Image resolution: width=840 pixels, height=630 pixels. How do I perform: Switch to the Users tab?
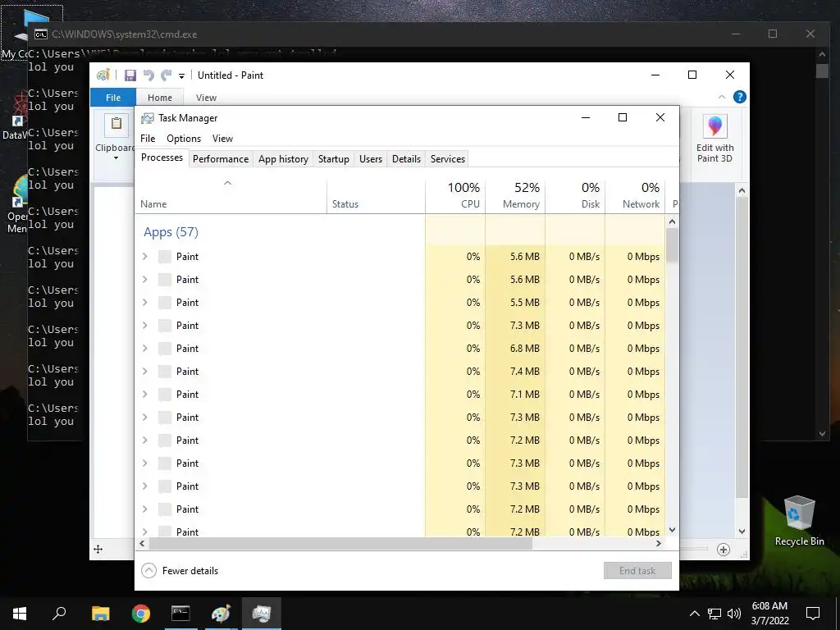tap(371, 159)
